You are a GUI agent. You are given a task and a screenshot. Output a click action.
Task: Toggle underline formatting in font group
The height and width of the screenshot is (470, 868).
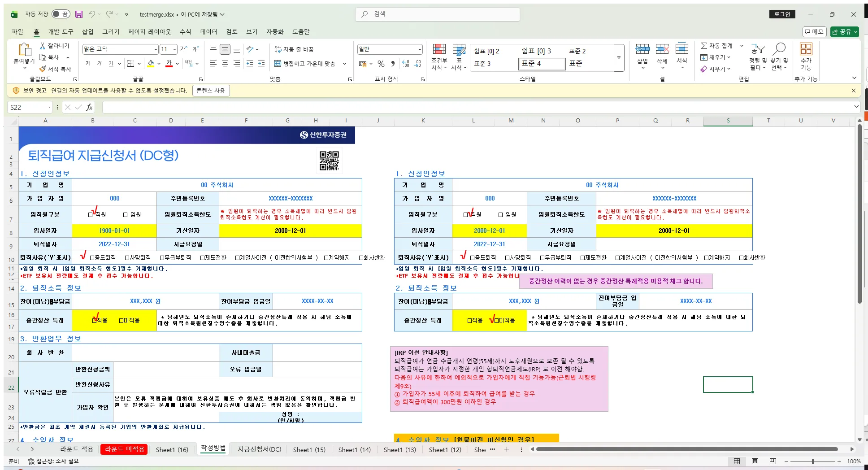(x=112, y=64)
